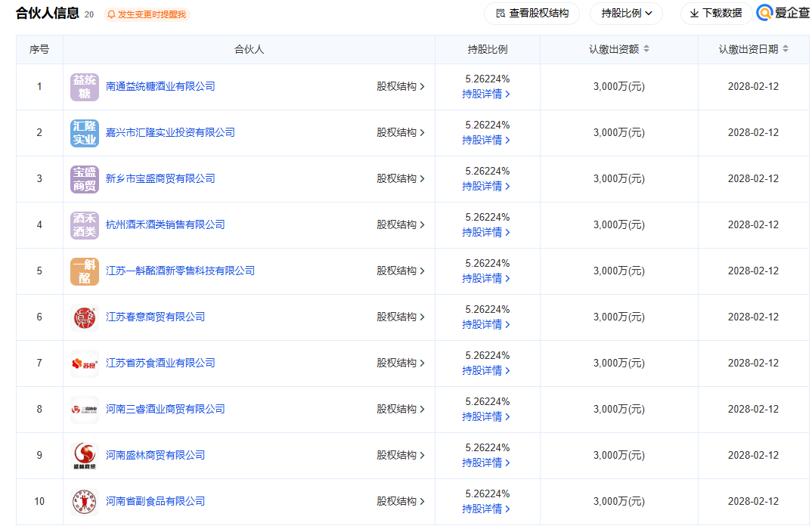Expand 股权结构 for 河南盛林商贸
812x529 pixels.
(401, 455)
